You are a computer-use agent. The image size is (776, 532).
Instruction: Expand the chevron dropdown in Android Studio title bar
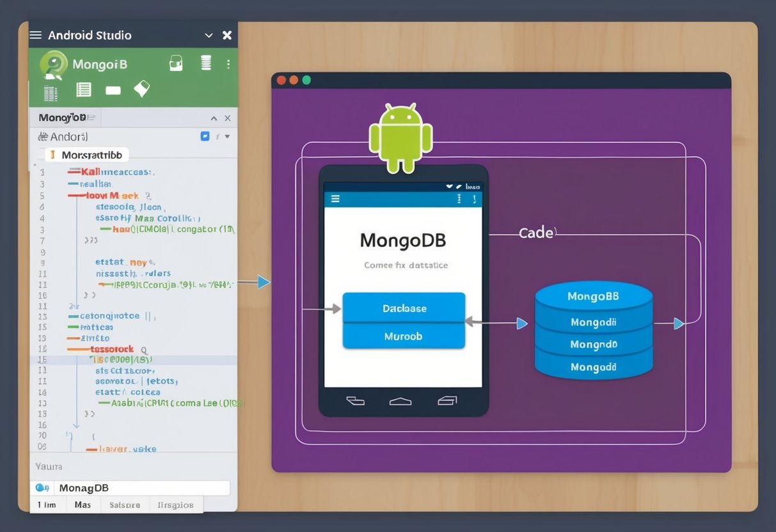208,36
